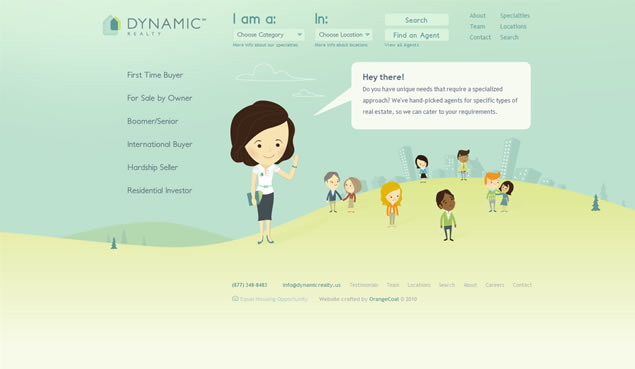Select For Sale by Owner category
The image size is (635, 369).
[160, 98]
